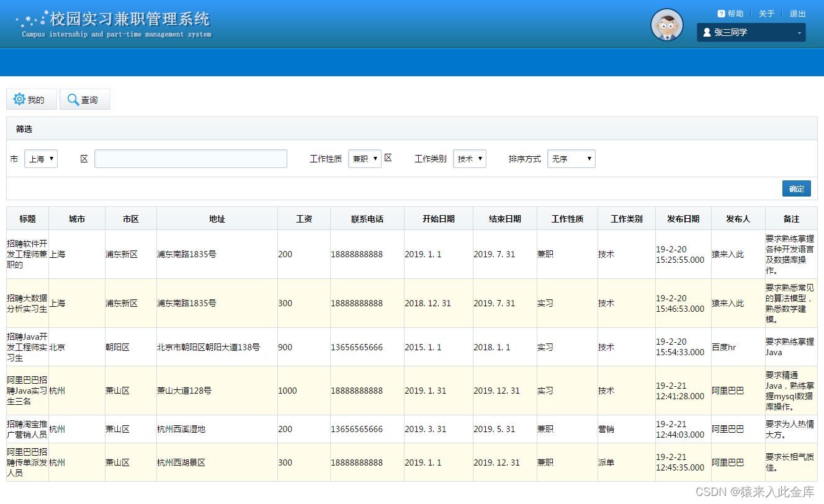Click the 发布日期 column header
Image resolution: width=824 pixels, height=504 pixels.
point(683,219)
